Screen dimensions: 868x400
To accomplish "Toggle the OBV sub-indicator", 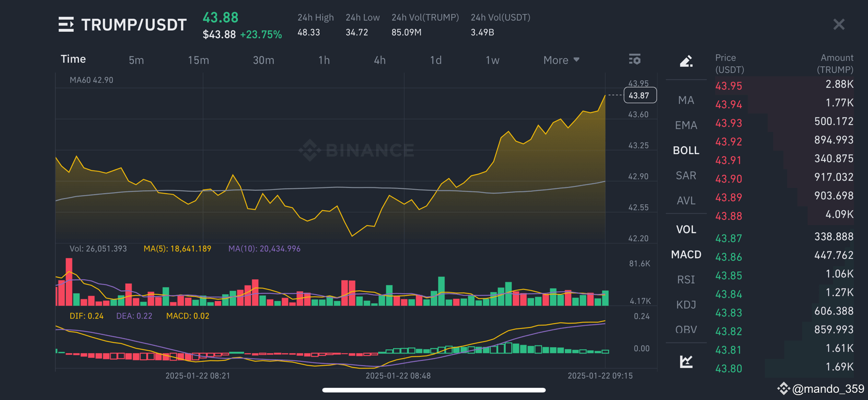I will [686, 330].
